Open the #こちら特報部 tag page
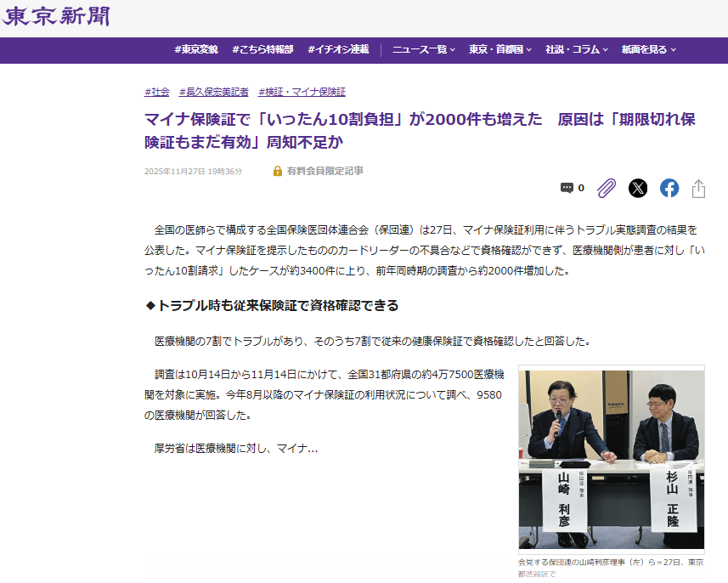The image size is (728, 583). (262, 49)
